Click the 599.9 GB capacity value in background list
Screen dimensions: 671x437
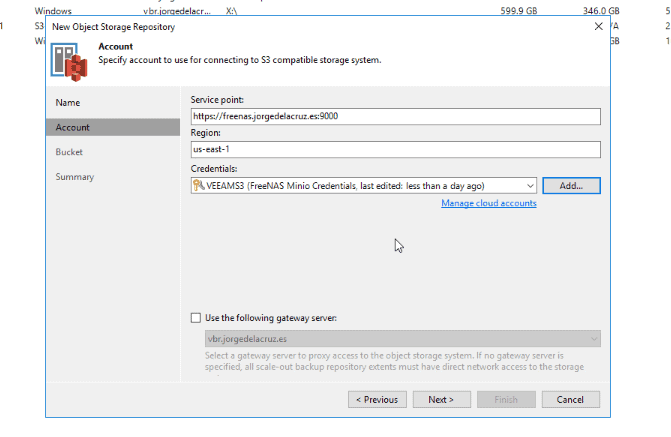519,11
